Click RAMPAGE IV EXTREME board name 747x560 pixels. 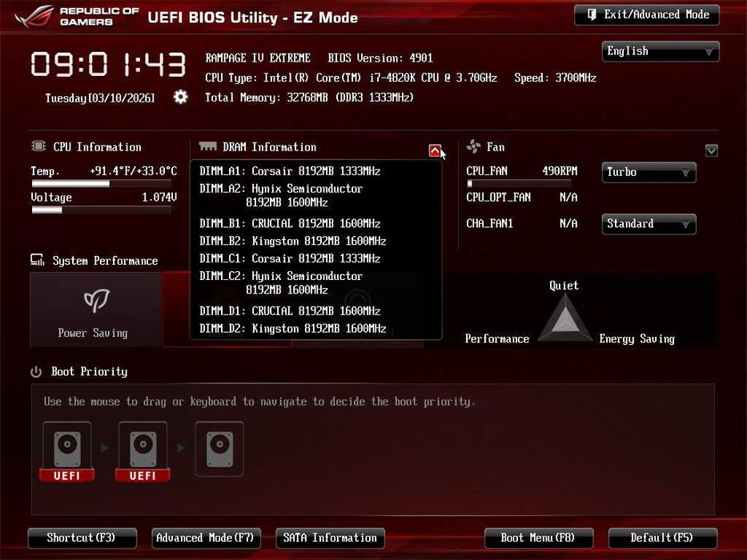(x=258, y=58)
